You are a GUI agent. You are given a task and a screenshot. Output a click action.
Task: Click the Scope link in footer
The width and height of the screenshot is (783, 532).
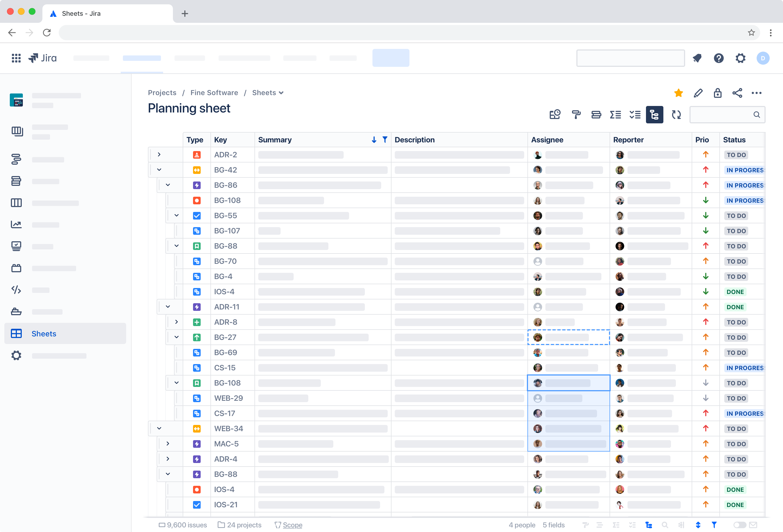coord(292,525)
